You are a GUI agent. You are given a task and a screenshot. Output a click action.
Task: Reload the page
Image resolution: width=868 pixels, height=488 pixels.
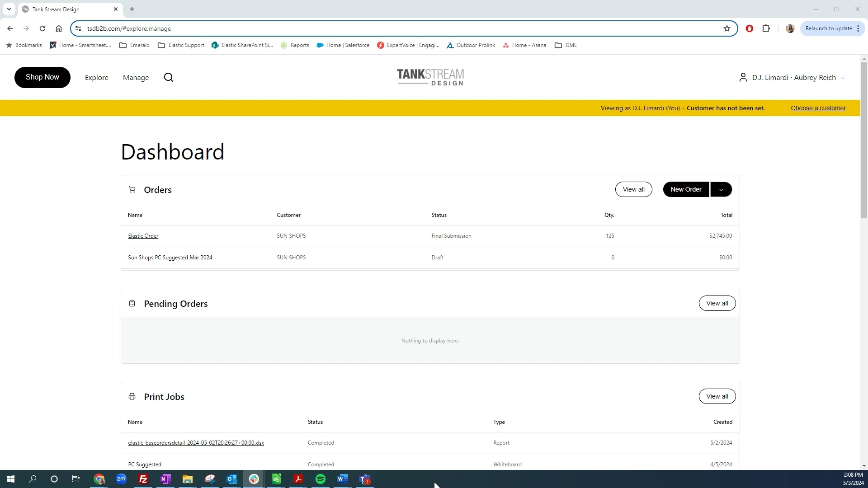42,28
